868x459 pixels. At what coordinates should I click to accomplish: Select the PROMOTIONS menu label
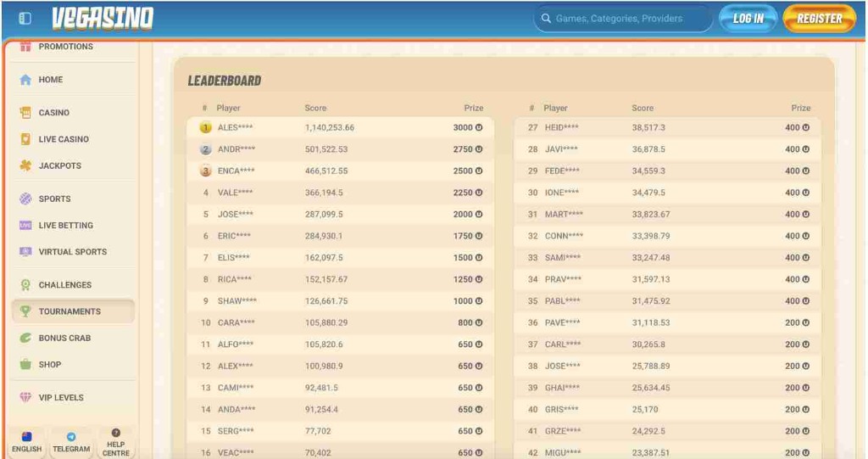[x=66, y=47]
